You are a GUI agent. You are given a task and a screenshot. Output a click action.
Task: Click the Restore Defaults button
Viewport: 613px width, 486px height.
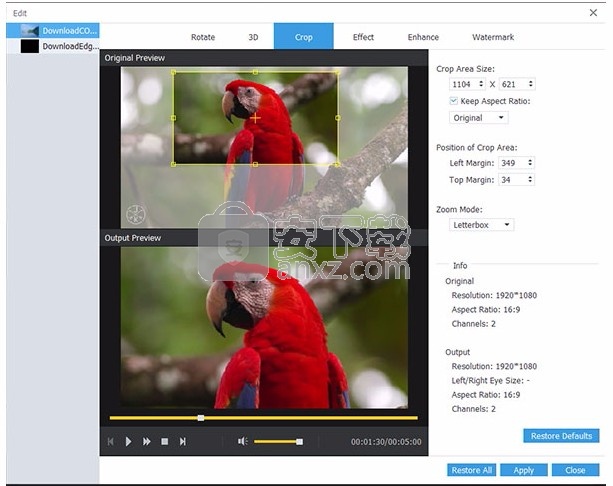tap(561, 436)
